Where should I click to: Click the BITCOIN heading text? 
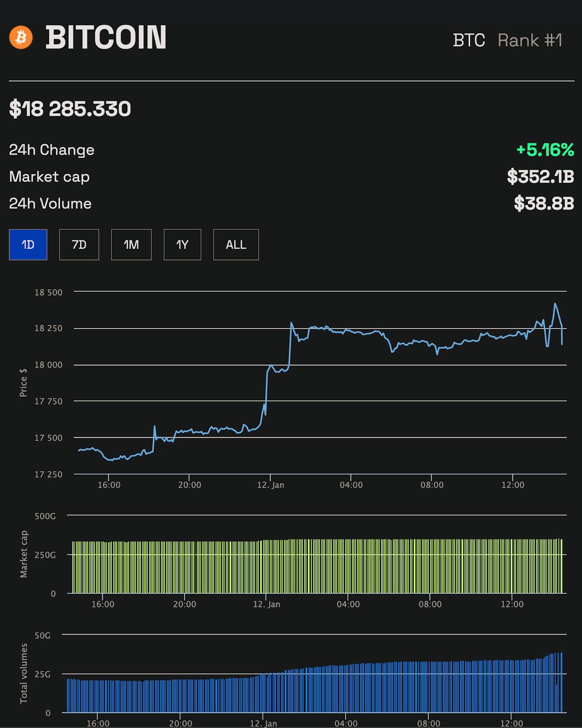(x=106, y=37)
